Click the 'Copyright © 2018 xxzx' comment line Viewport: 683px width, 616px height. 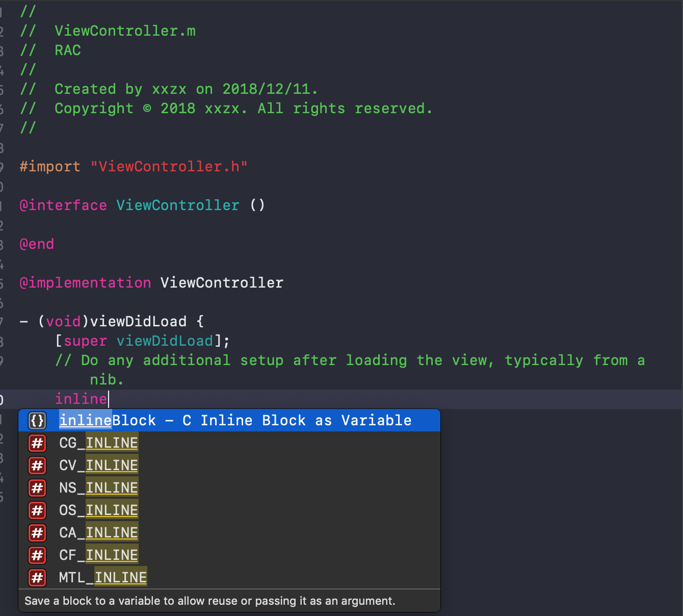click(x=243, y=108)
